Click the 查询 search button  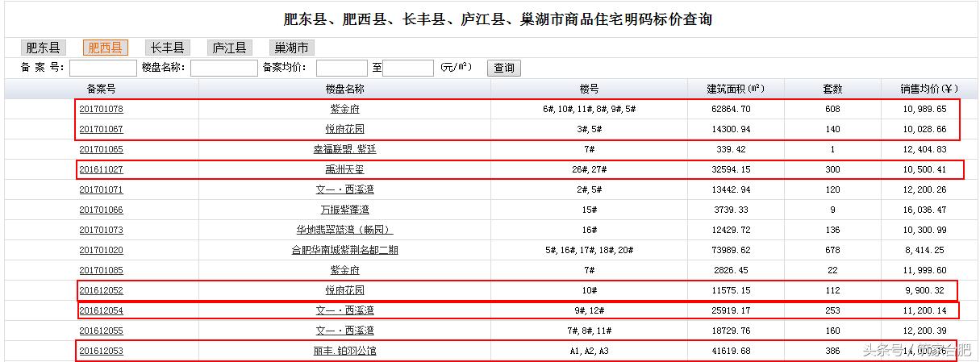pos(504,68)
